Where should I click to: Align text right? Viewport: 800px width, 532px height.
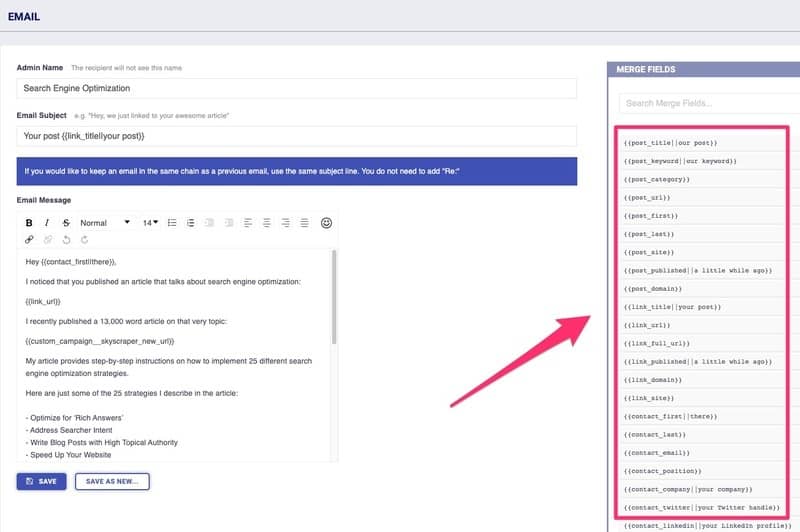[285, 223]
